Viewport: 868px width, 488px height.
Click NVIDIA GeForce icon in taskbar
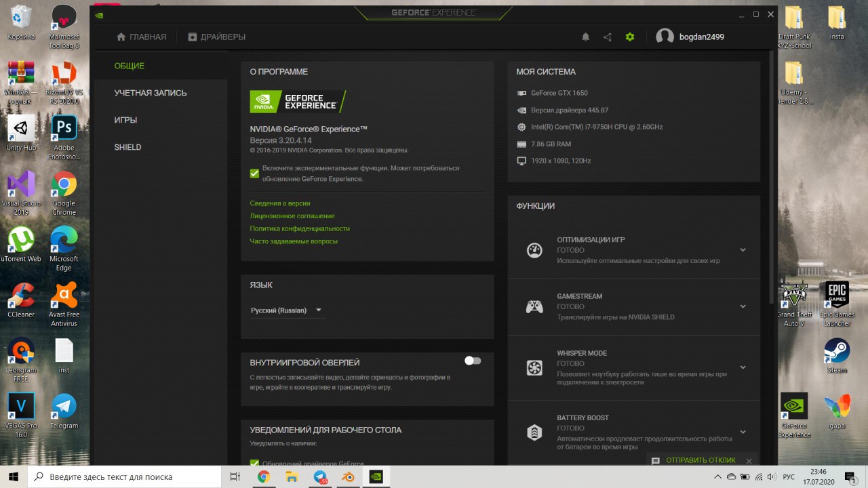point(376,476)
